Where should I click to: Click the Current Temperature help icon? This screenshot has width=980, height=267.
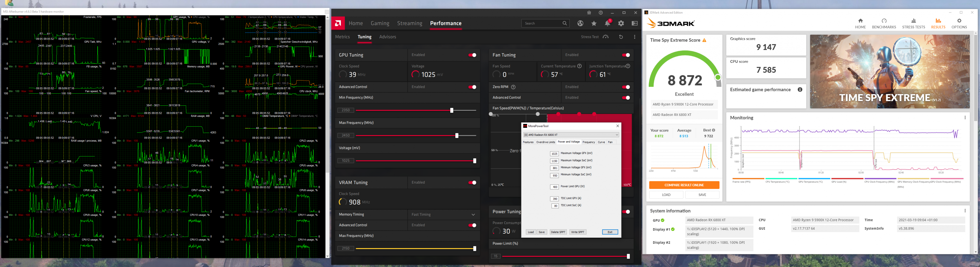(579, 66)
